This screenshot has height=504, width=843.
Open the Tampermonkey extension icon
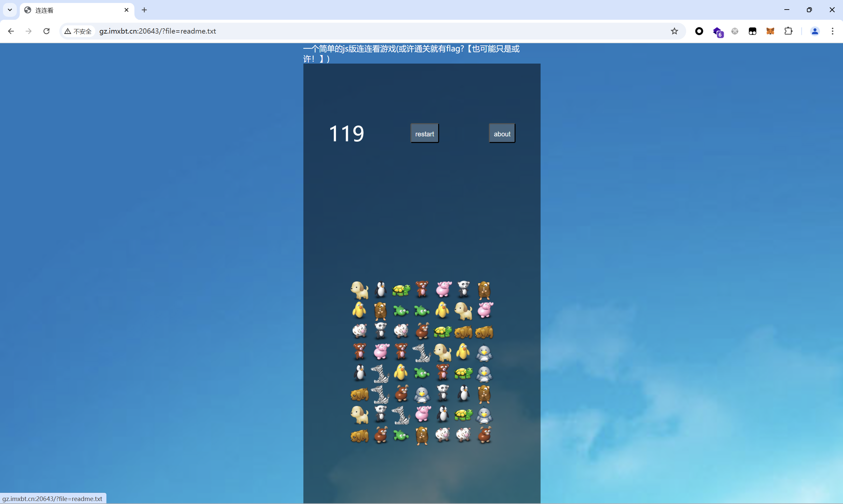752,31
